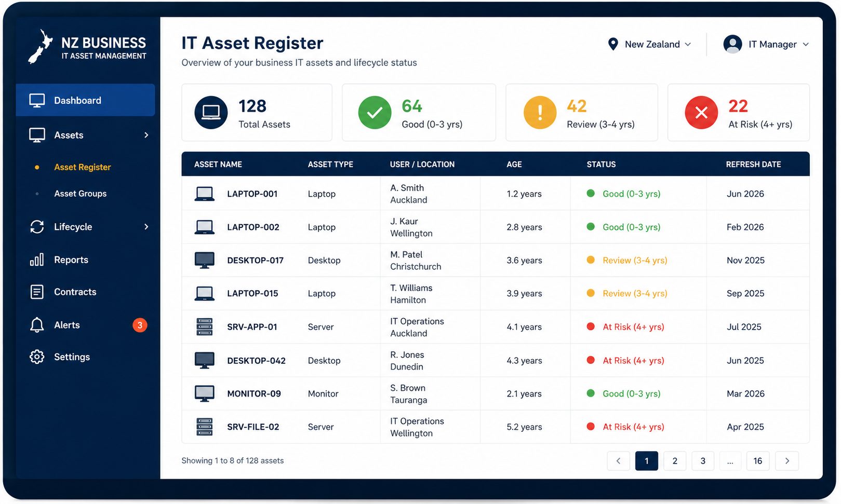
Task: Expand the Lifecycle menu chevron
Action: pyautogui.click(x=146, y=227)
